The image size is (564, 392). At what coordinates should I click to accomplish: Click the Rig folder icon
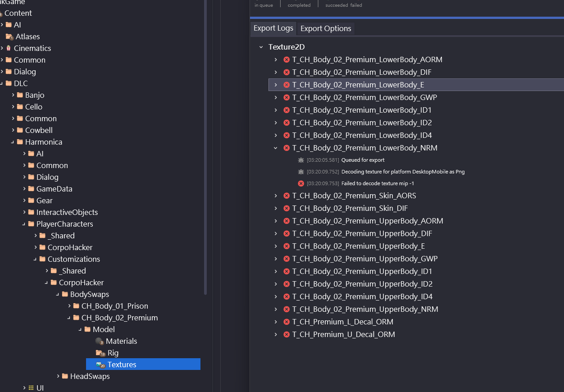100,353
